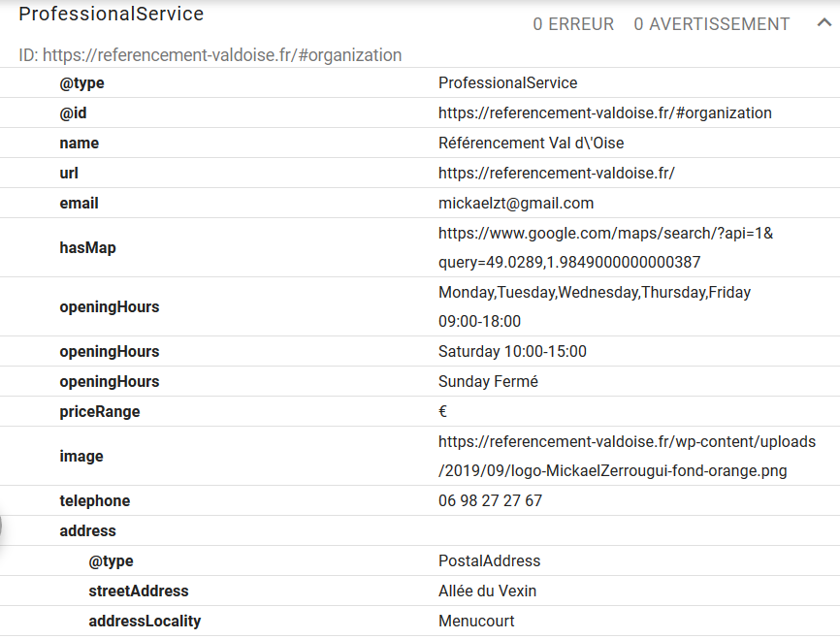Click the @id property label
Viewport: 840px width, 639px height.
(73, 113)
